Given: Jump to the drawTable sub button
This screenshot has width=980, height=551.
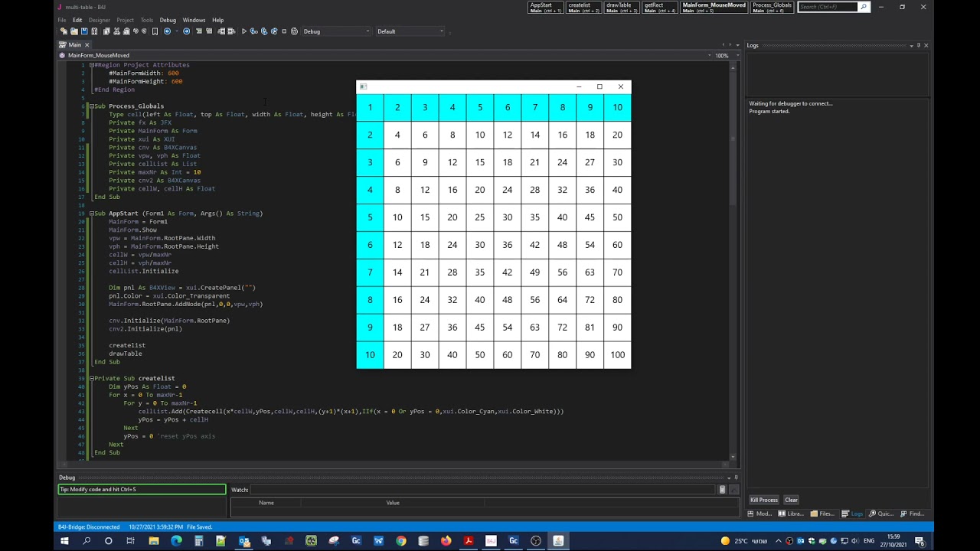Looking at the screenshot, I should [x=622, y=8].
